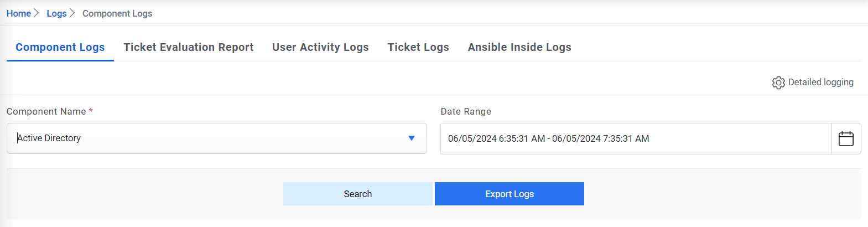The height and width of the screenshot is (227, 868).
Task: Go to the Ticket Logs tab
Action: [418, 48]
